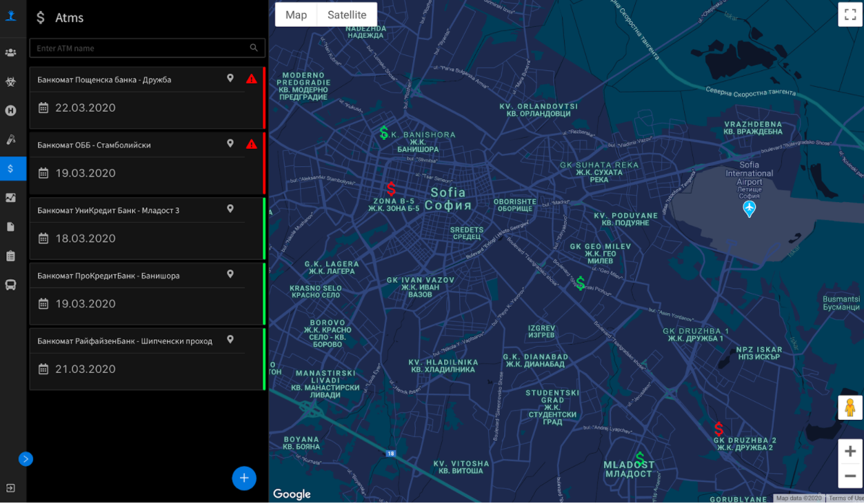Click calendar icon beside 18.03.2020
The height and width of the screenshot is (504, 864).
(43, 239)
